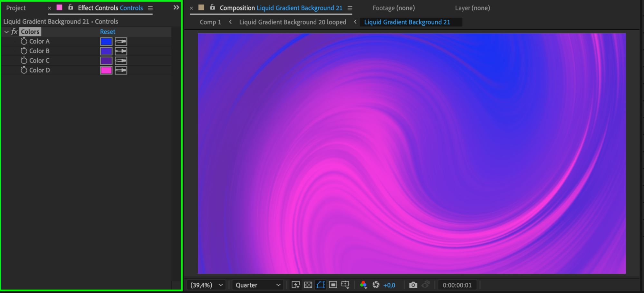This screenshot has height=293, width=644.
Task: Open the Color C pink swatch
Action: click(106, 61)
